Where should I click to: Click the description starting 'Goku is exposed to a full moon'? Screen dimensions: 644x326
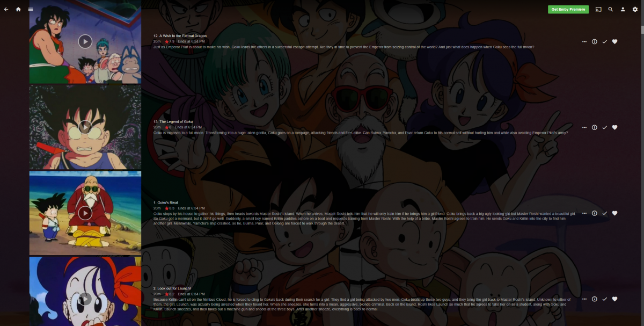[360, 133]
